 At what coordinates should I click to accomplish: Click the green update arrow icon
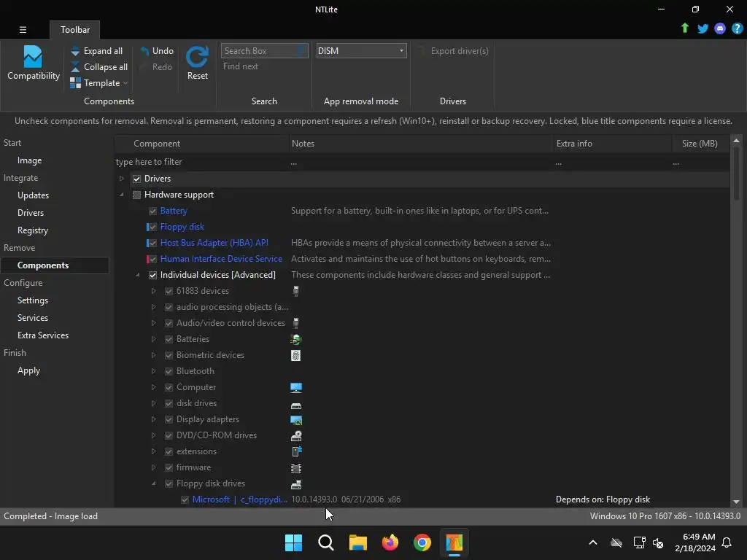[684, 28]
